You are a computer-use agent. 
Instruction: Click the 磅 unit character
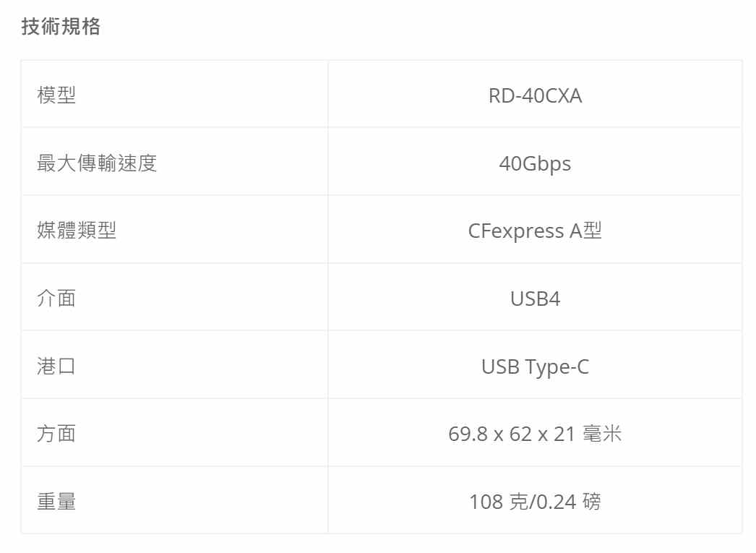click(x=592, y=502)
